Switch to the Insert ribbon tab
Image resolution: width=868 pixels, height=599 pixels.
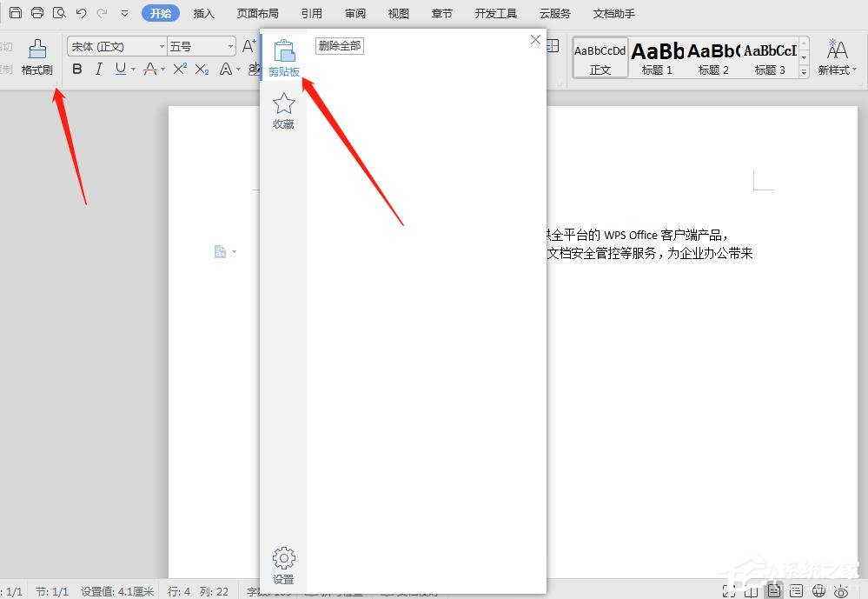click(203, 13)
